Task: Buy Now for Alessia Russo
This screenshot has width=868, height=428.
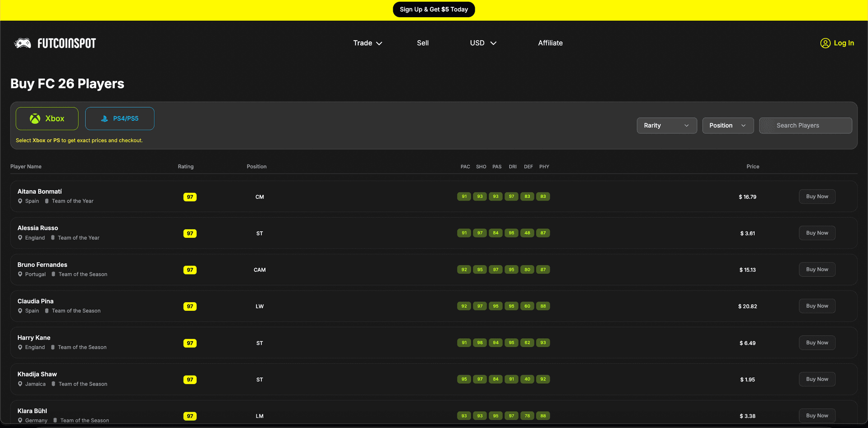Action: click(x=817, y=233)
